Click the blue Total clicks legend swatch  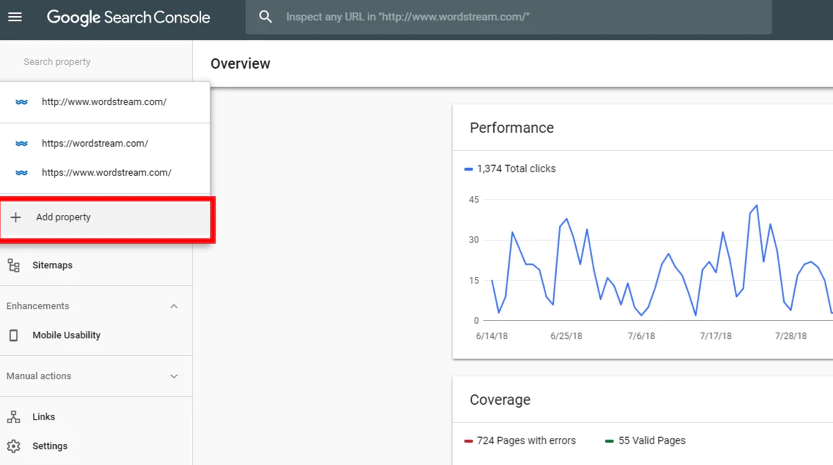(x=469, y=169)
